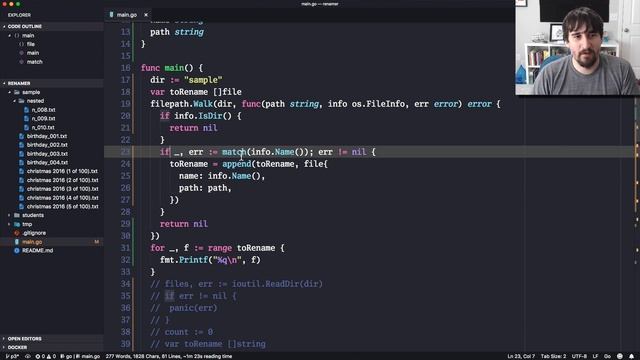Open README.md file
The image size is (640, 360).
point(38,251)
